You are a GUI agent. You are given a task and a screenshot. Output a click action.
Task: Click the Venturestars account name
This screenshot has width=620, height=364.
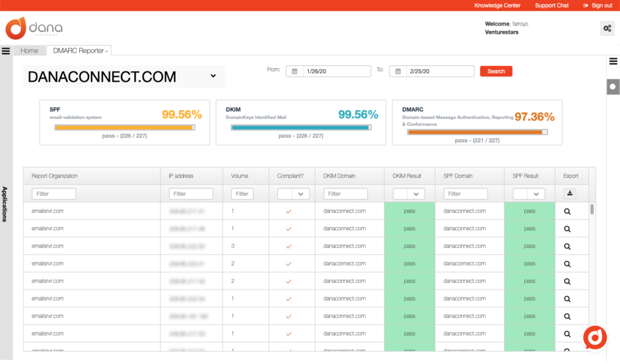501,33
